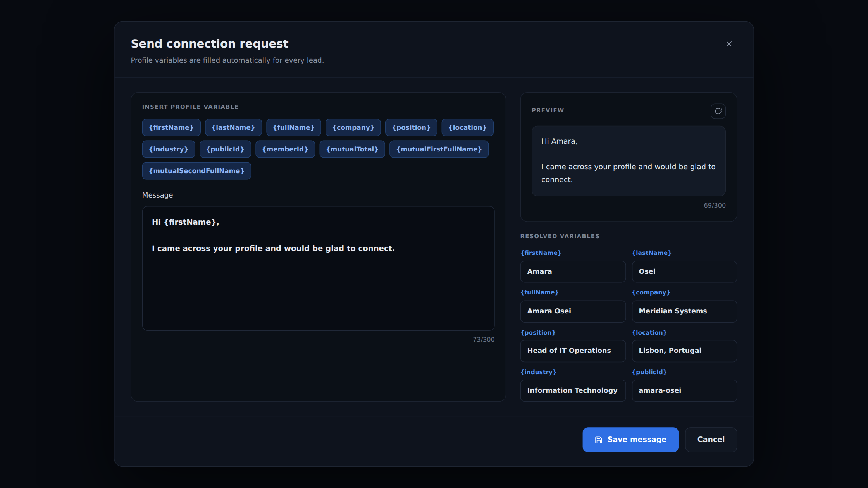The width and height of the screenshot is (868, 488).
Task: Insert the {mutualSecondFullName} variable chip
Action: [x=196, y=171]
